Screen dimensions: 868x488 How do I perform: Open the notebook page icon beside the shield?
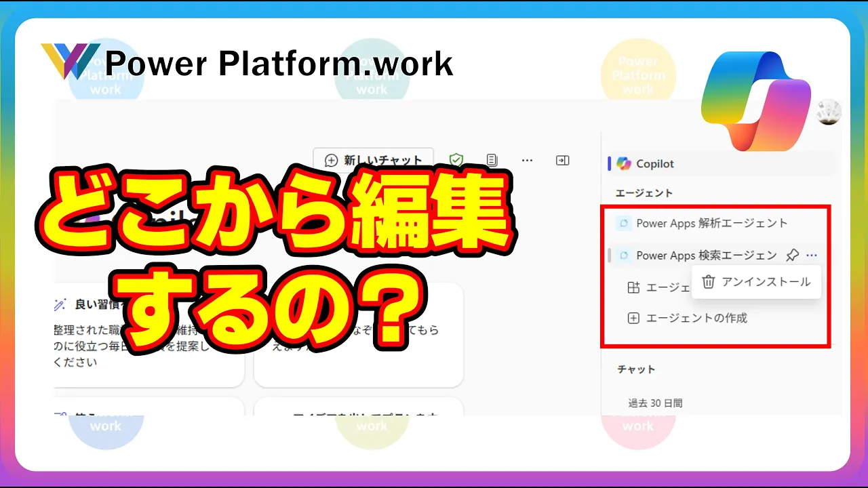point(492,160)
